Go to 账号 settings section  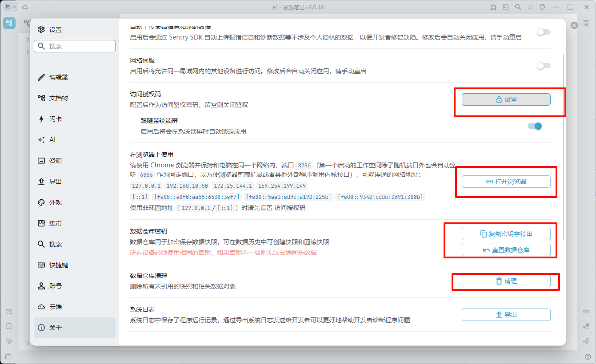[75, 286]
